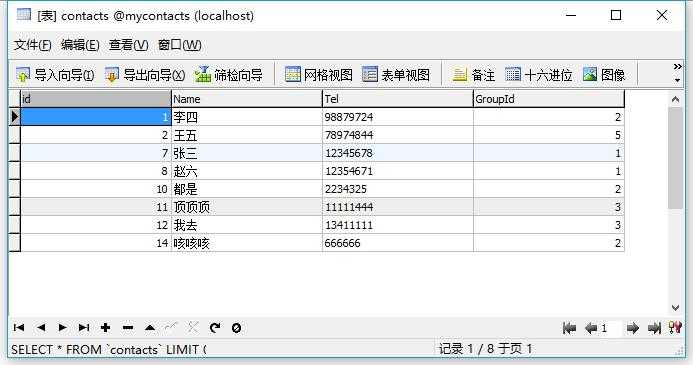Add a new record with plus icon

click(105, 327)
